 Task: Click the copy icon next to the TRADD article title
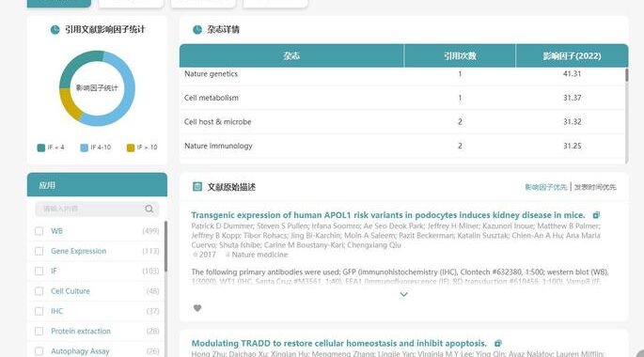[x=498, y=343]
